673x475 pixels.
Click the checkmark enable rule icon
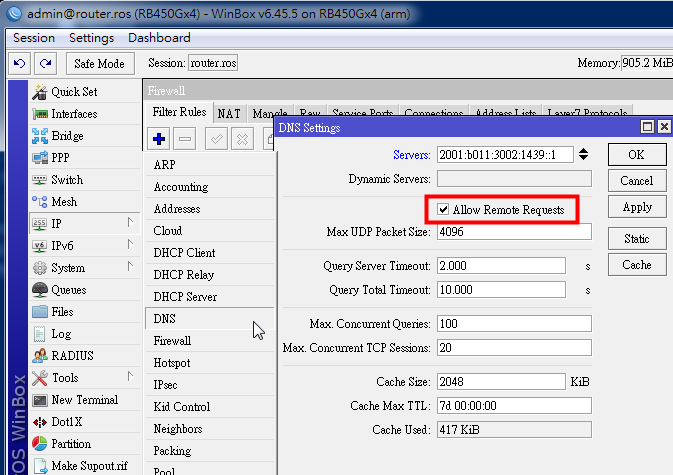[216, 139]
